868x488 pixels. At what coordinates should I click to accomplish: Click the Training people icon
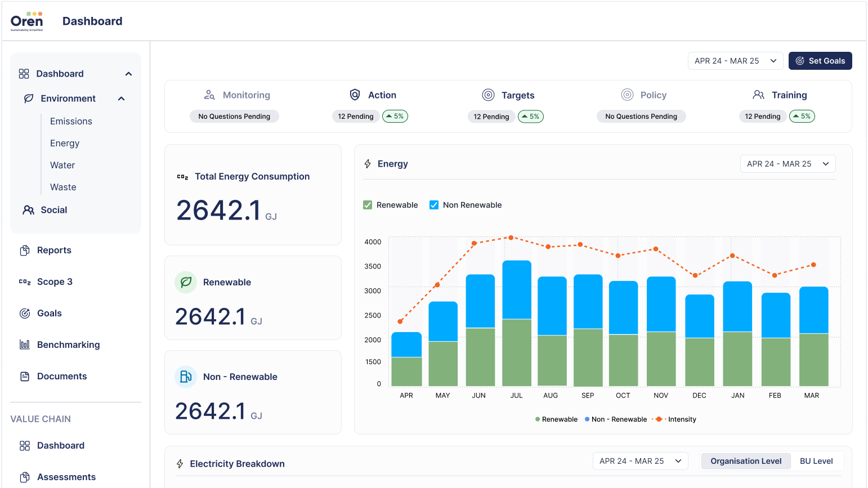[759, 95]
